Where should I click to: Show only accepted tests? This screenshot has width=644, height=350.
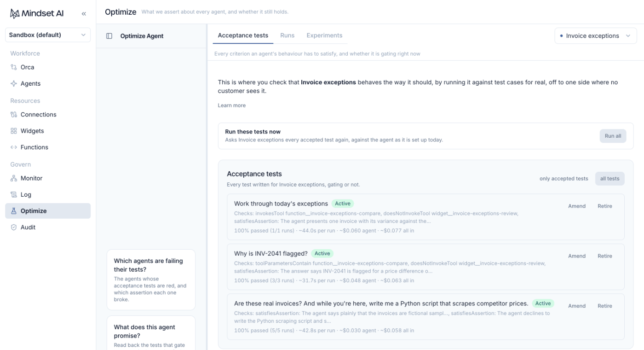pyautogui.click(x=563, y=179)
